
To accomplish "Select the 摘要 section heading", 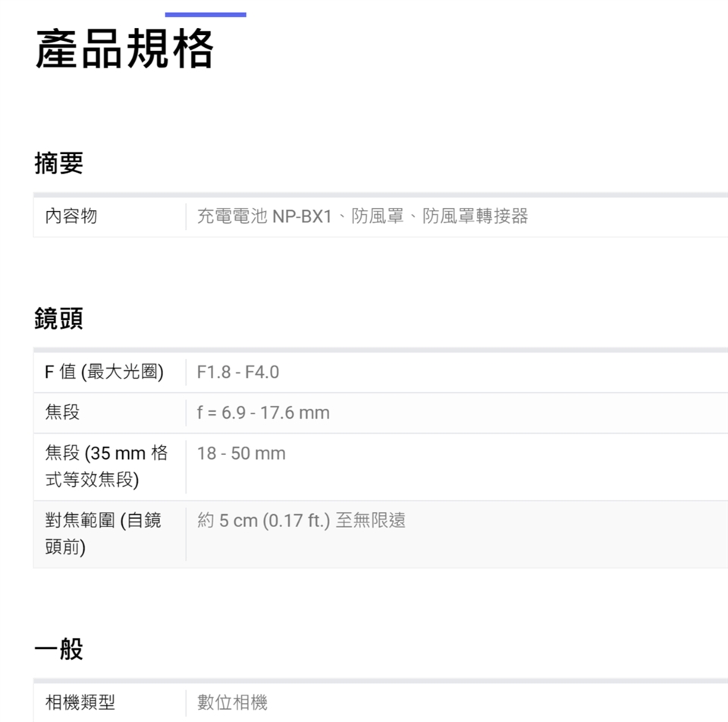I will [58, 163].
